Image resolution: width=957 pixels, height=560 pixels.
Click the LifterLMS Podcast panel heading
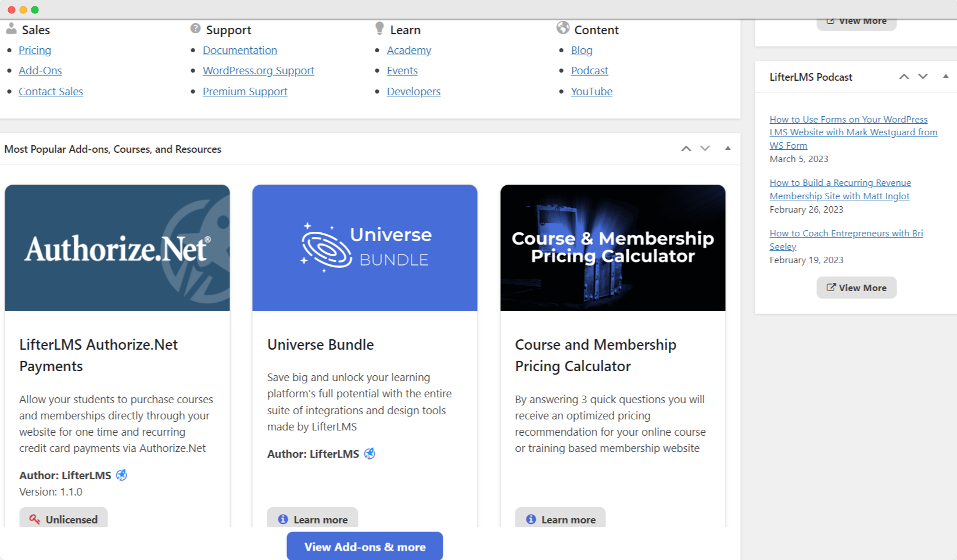pos(811,77)
